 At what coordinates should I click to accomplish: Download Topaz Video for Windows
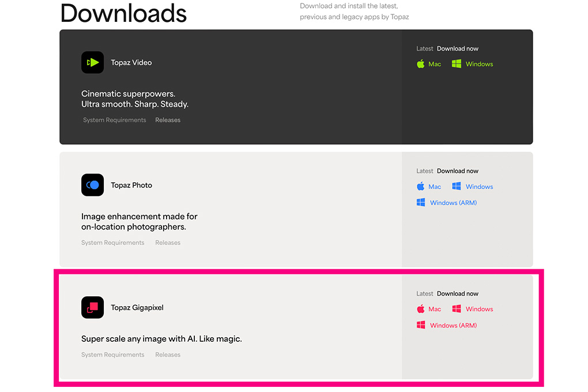pyautogui.click(x=479, y=64)
